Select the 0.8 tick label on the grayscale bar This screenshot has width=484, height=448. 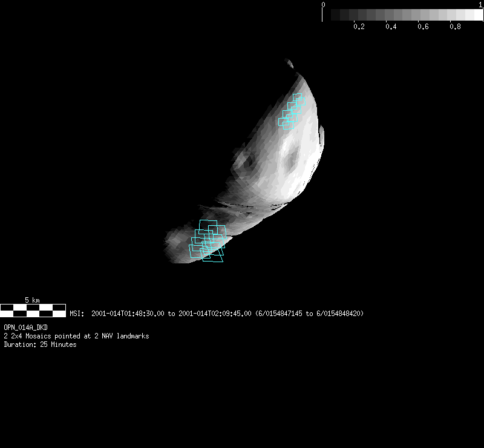point(455,27)
